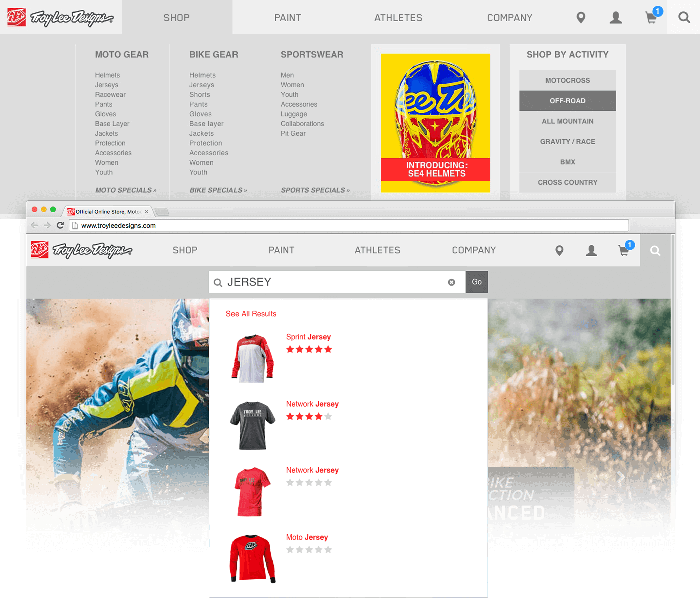The height and width of the screenshot is (598, 700).
Task: Select CROSS COUNTRY under Shop By Activity
Action: coord(567,182)
